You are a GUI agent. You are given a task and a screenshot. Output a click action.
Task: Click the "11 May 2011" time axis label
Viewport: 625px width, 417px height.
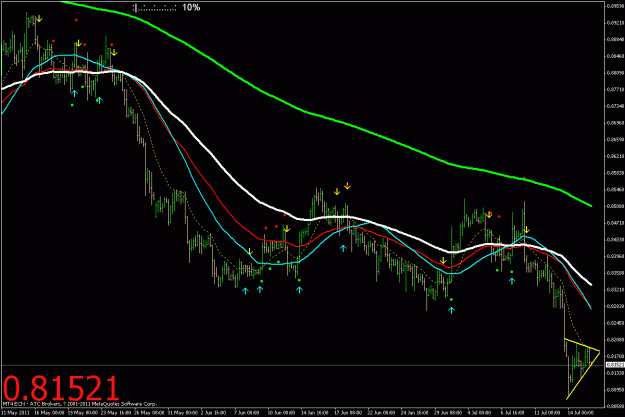point(15,413)
